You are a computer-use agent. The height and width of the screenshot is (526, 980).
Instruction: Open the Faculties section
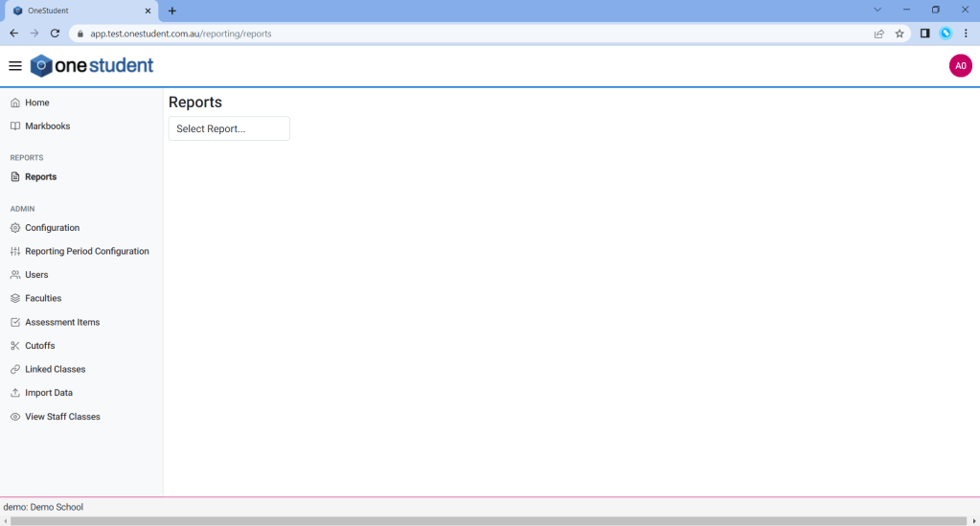click(x=43, y=298)
